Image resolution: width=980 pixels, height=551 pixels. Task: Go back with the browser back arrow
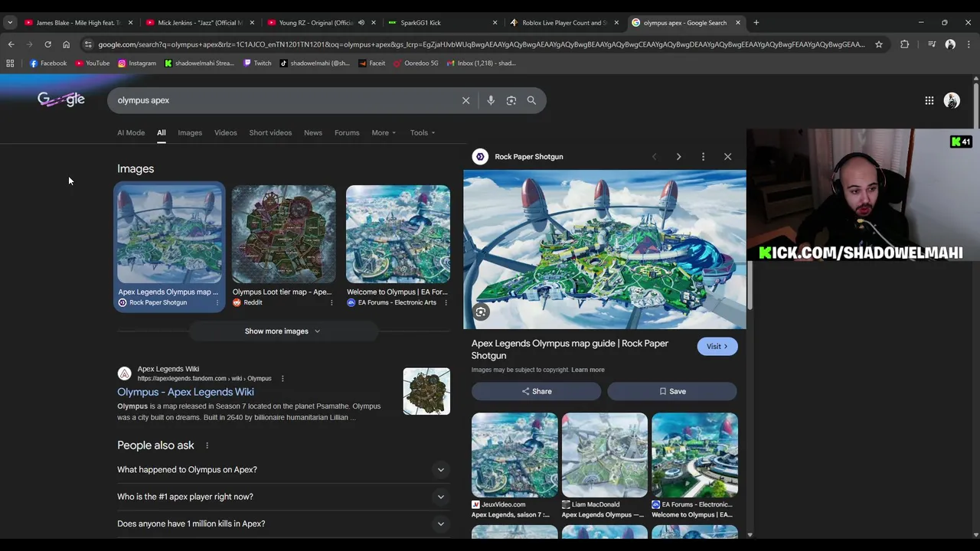[11, 44]
